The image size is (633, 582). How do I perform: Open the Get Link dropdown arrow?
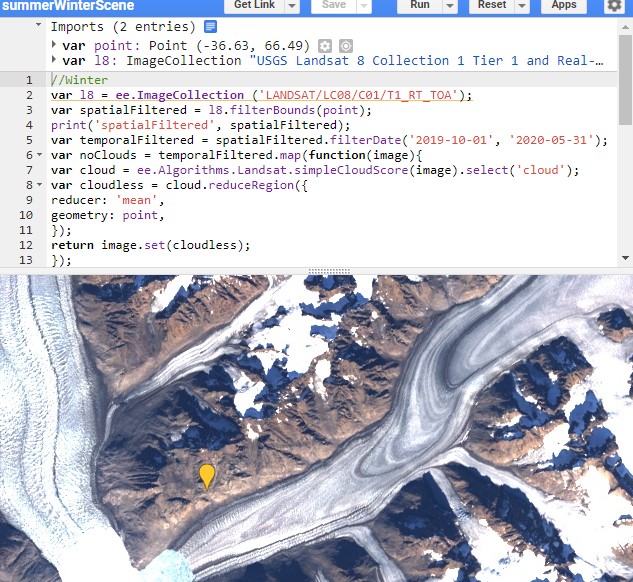pyautogui.click(x=291, y=6)
